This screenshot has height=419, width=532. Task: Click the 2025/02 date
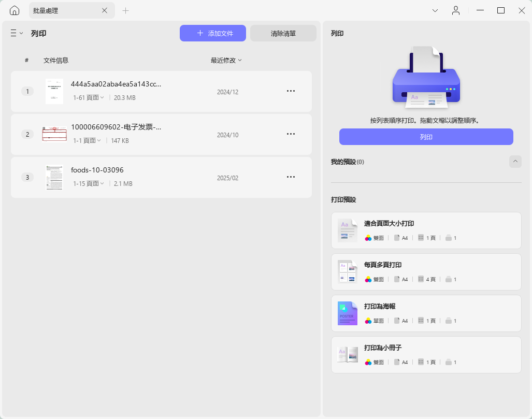pyautogui.click(x=227, y=178)
